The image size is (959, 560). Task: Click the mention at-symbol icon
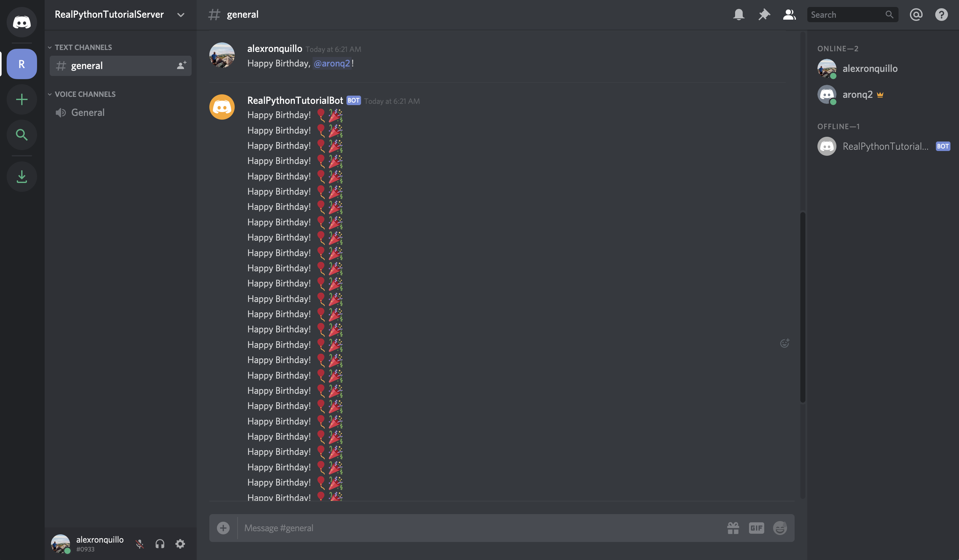tap(916, 14)
